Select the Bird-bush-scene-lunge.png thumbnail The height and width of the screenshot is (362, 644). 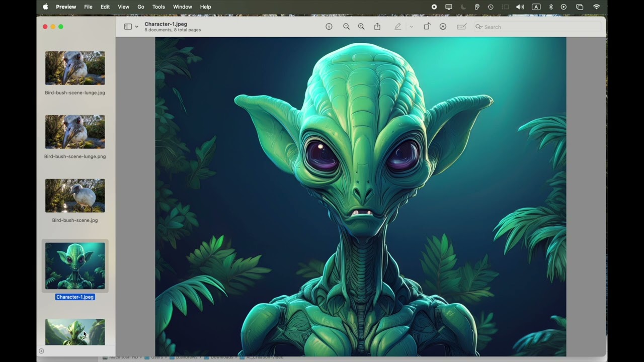pos(75,132)
